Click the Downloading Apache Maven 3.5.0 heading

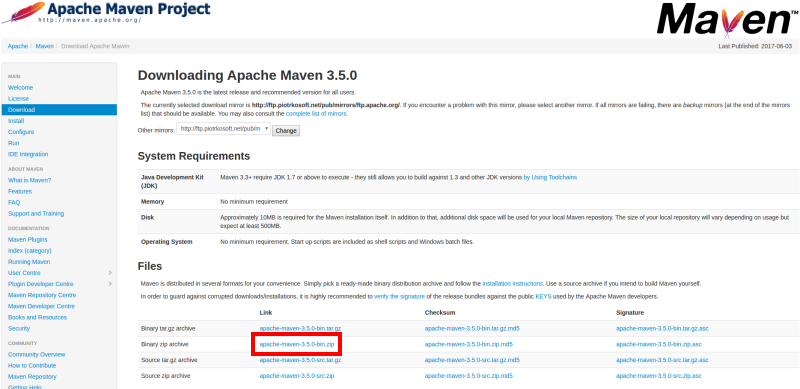click(x=247, y=76)
